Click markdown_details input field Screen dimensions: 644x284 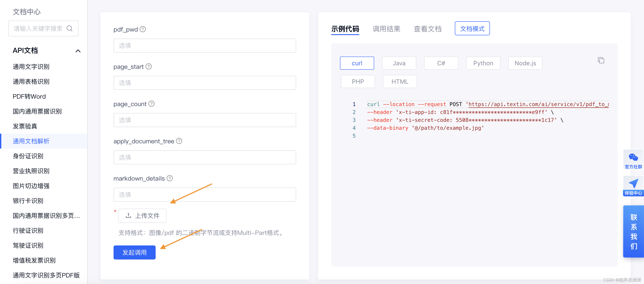point(205,194)
